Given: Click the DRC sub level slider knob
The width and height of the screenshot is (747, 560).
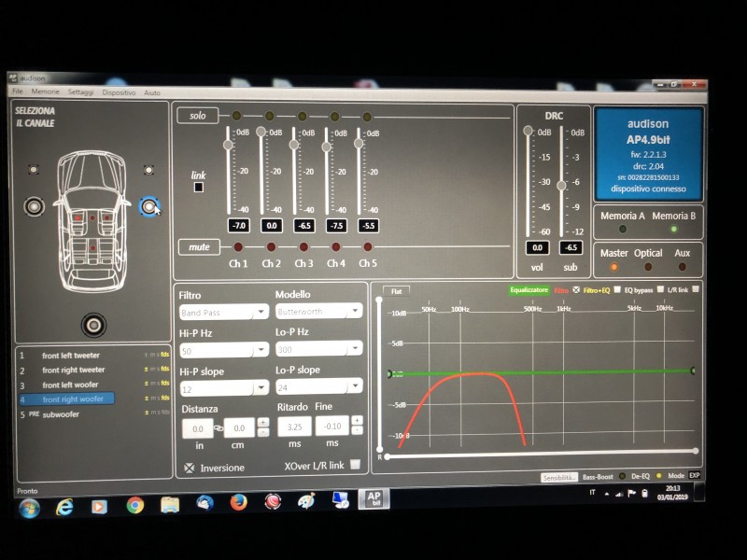Looking at the screenshot, I should 562,185.
